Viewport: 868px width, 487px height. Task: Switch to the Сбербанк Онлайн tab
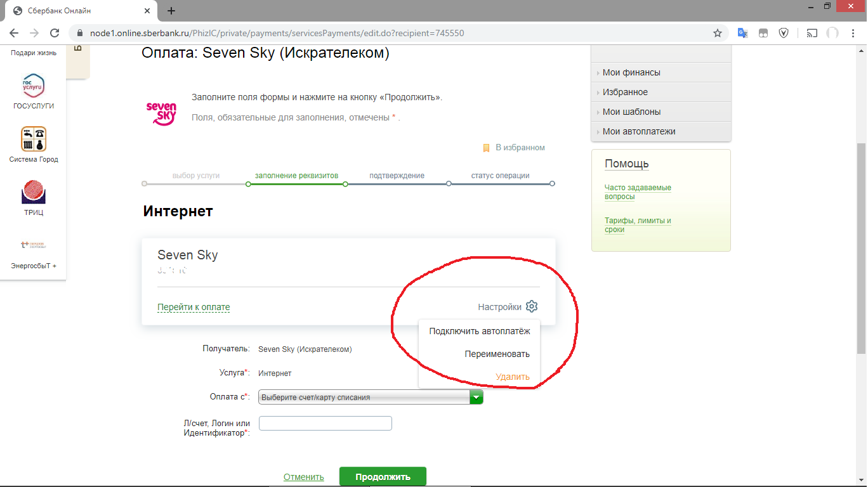pyautogui.click(x=81, y=11)
